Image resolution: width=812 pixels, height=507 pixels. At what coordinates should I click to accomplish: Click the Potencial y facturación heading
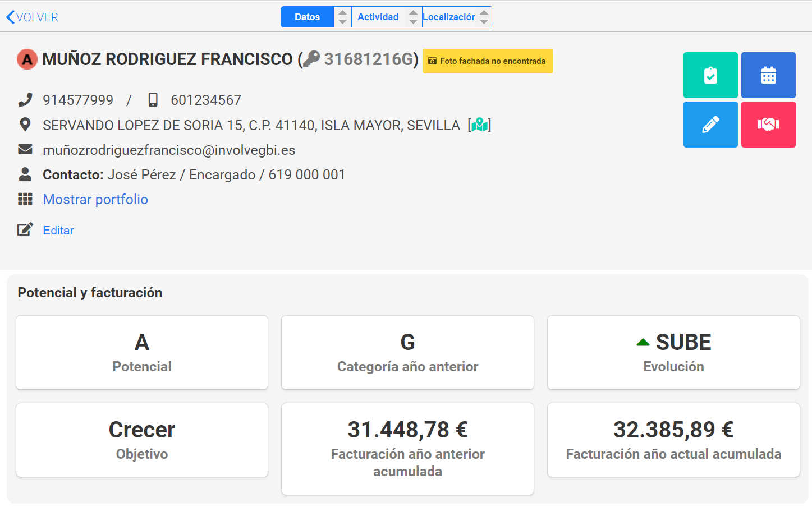point(90,293)
